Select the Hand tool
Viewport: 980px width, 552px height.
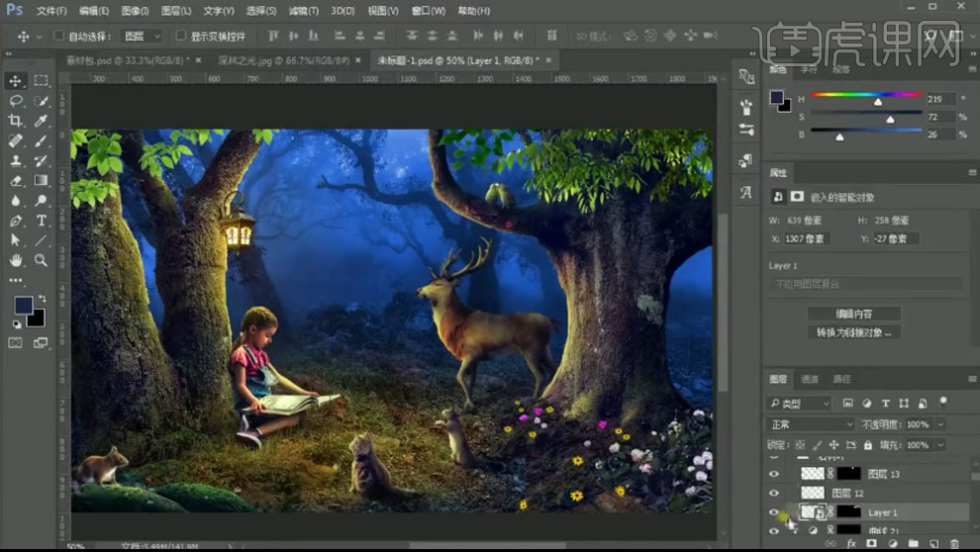tap(15, 260)
